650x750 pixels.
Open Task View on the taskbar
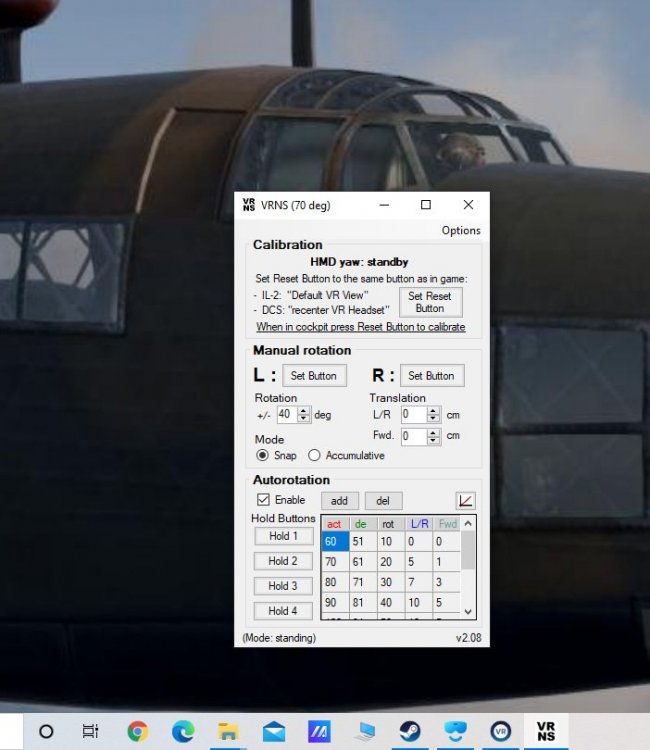tap(90, 732)
